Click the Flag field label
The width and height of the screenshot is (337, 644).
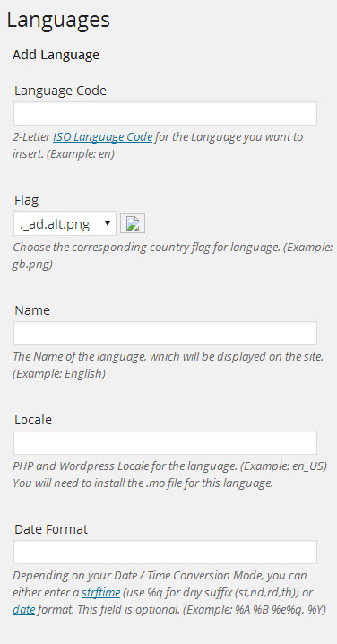[26, 200]
